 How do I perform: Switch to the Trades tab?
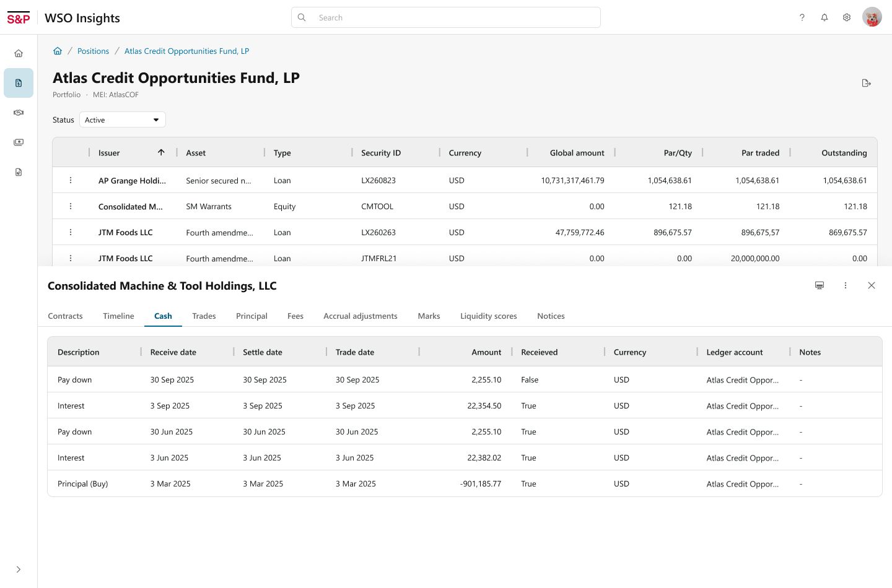point(204,316)
